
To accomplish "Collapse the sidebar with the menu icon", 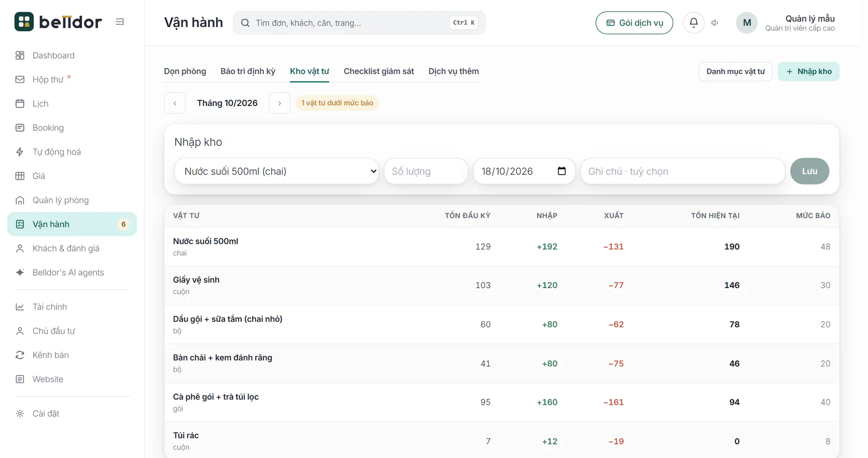I will click(120, 22).
